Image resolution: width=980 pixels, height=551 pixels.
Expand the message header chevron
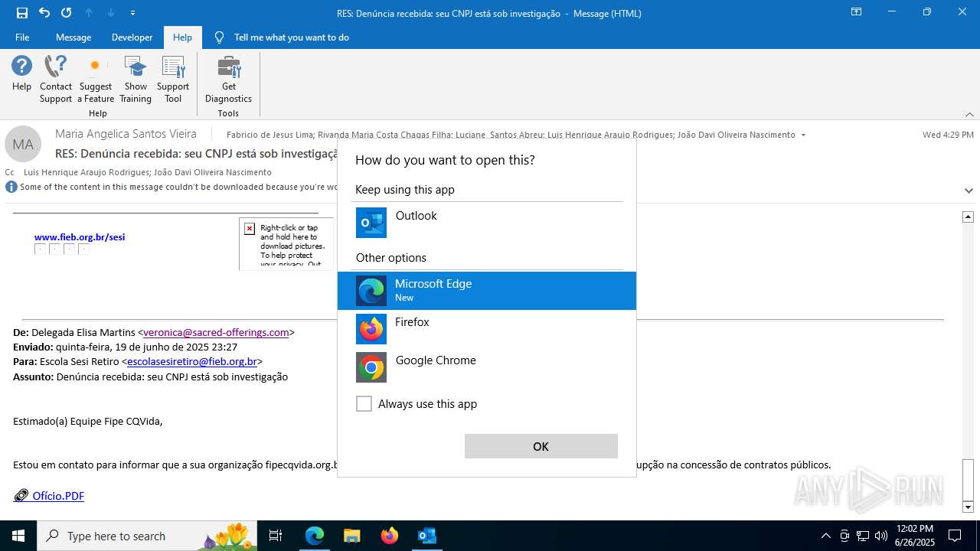click(969, 191)
